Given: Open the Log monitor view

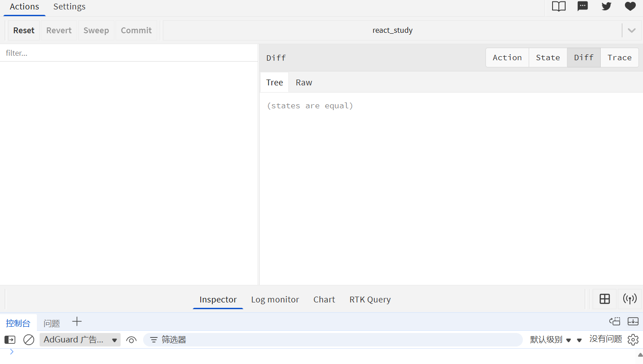Looking at the screenshot, I should point(275,300).
